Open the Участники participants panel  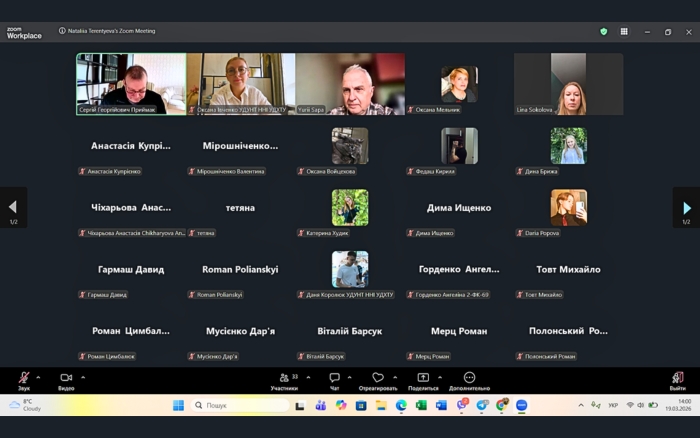click(285, 378)
